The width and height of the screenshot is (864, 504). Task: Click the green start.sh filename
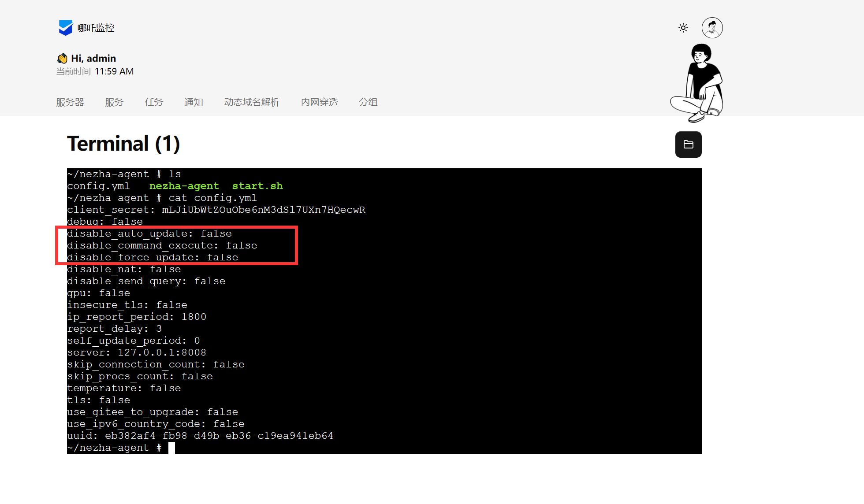(257, 186)
